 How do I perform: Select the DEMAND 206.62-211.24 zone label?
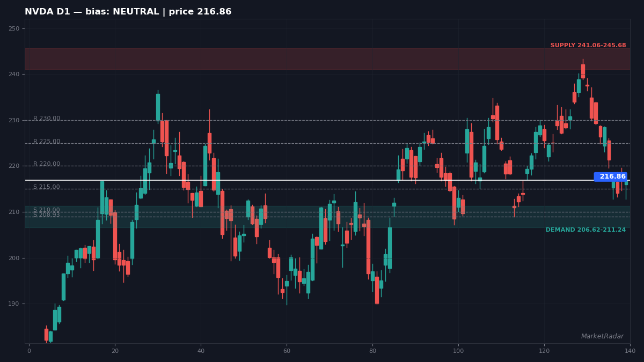pos(586,230)
